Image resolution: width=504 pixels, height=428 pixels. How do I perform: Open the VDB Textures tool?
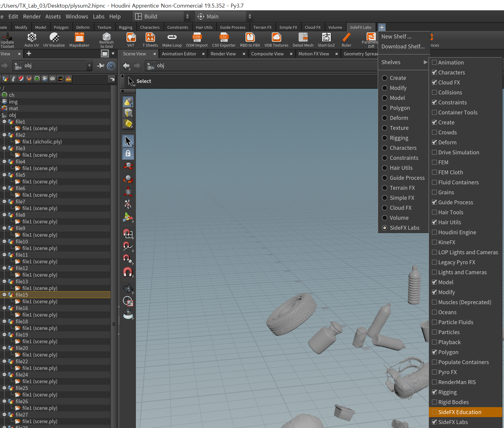pyautogui.click(x=276, y=40)
